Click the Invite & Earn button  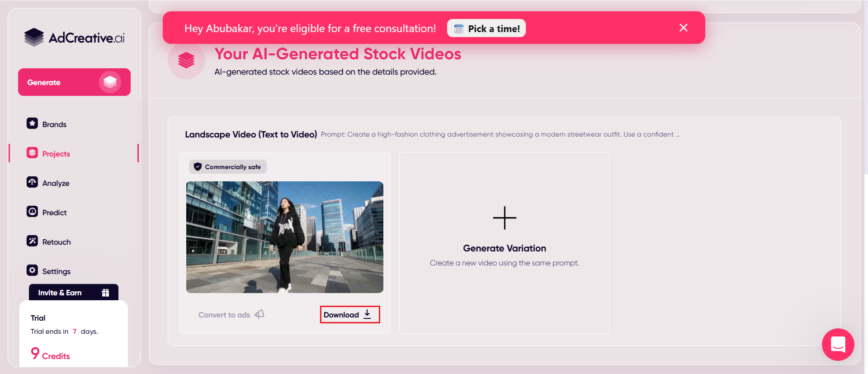click(60, 293)
